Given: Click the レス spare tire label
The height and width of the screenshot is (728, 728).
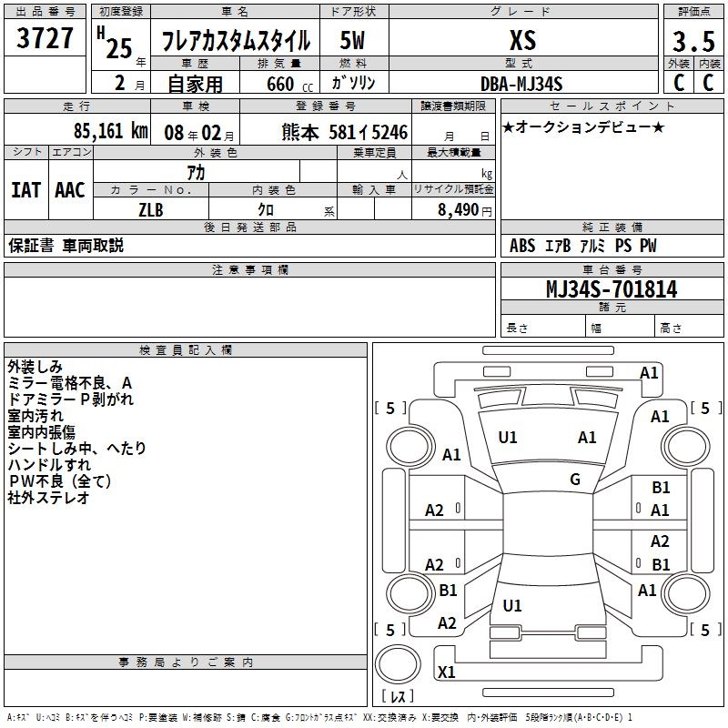Looking at the screenshot, I should coord(398,695).
